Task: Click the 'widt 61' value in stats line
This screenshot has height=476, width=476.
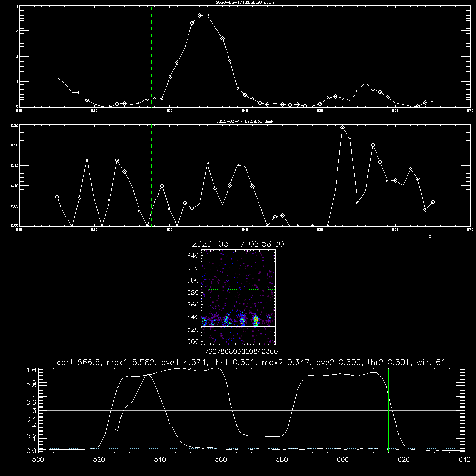Action: click(x=431, y=362)
